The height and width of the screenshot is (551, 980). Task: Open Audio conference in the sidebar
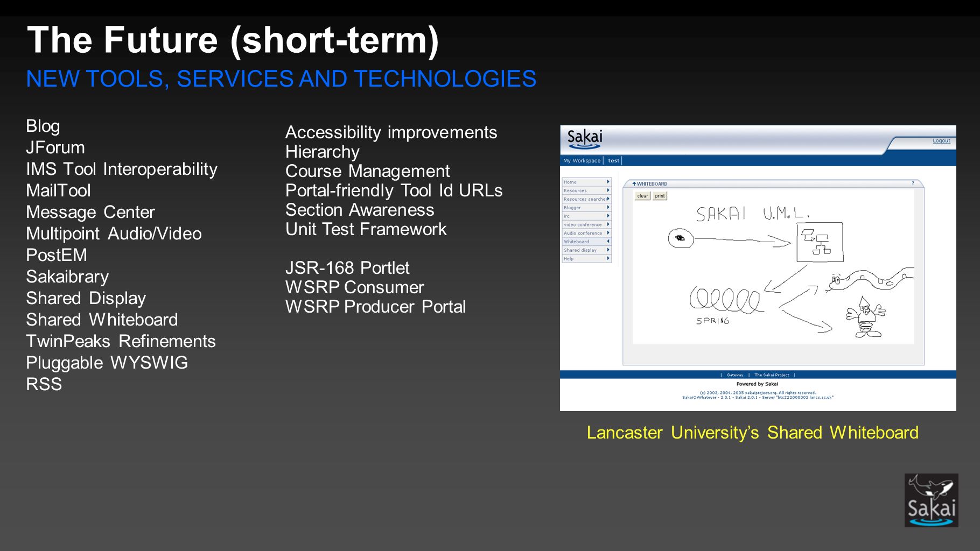[x=586, y=233]
